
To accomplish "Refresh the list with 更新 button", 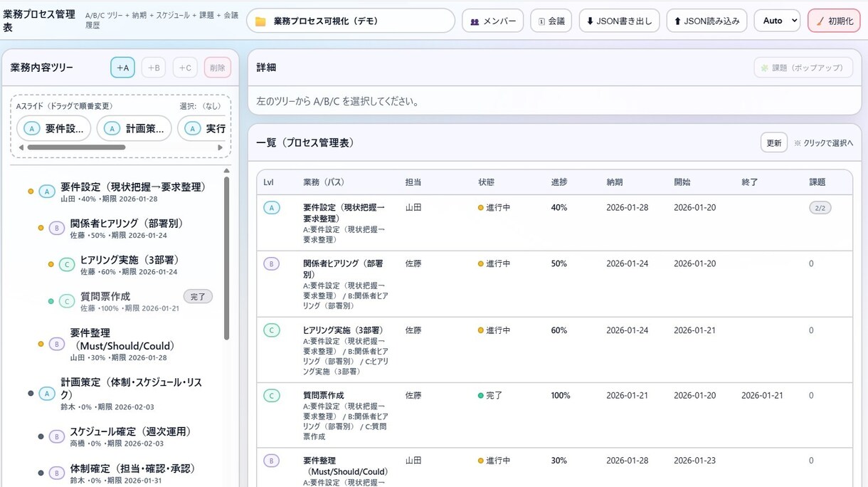I will click(773, 143).
